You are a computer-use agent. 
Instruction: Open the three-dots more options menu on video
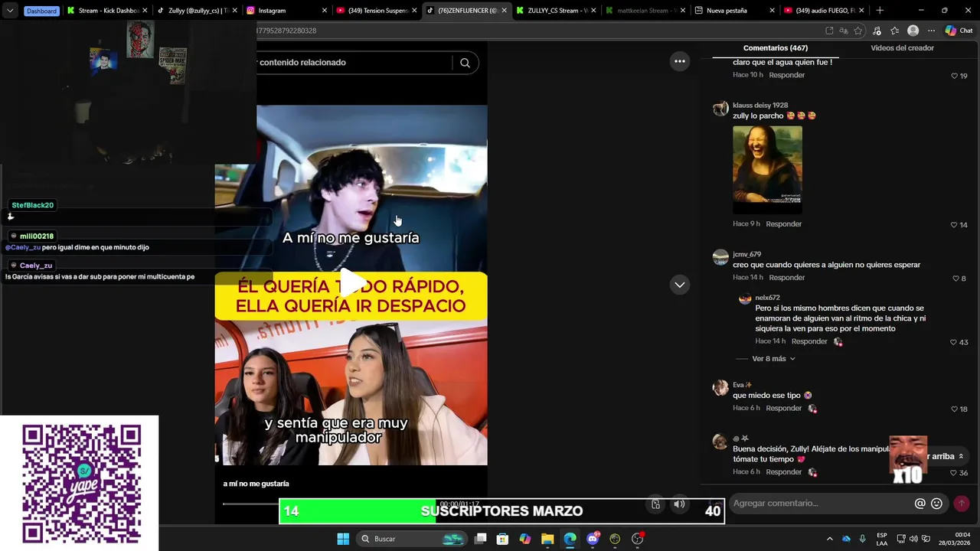coord(679,61)
